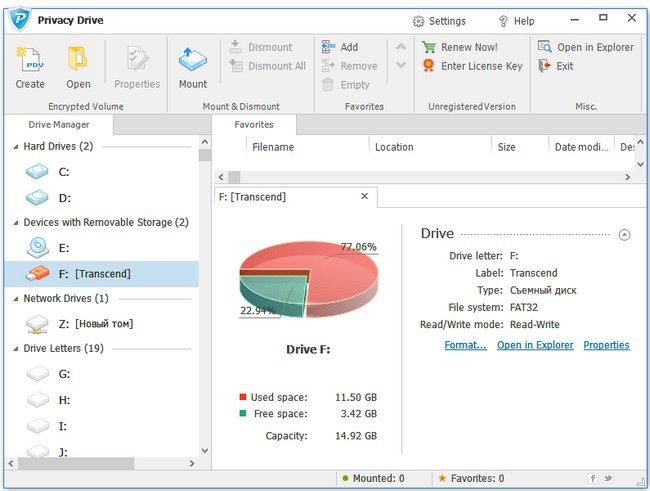Image resolution: width=650 pixels, height=491 pixels.
Task: Select free drive letter I:
Action: (102, 426)
